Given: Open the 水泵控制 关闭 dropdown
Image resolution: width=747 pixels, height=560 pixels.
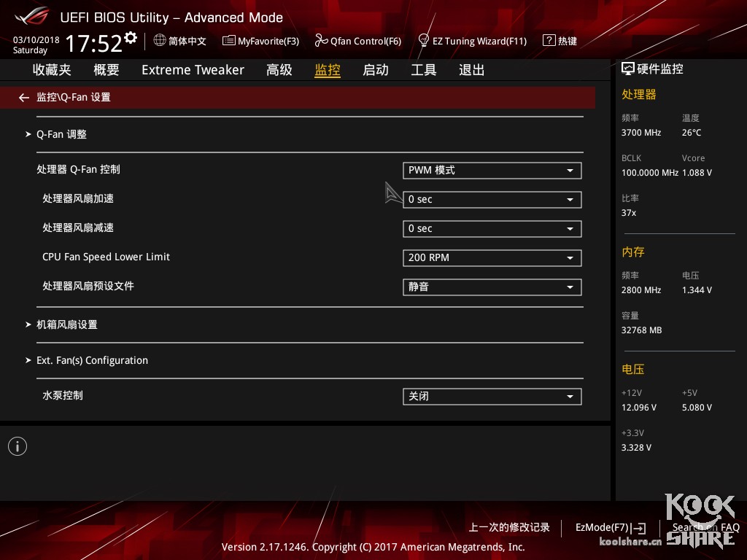Looking at the screenshot, I should [x=492, y=396].
